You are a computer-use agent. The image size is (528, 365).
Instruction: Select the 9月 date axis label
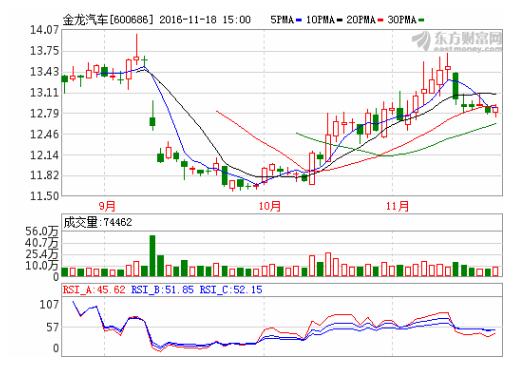(x=107, y=206)
